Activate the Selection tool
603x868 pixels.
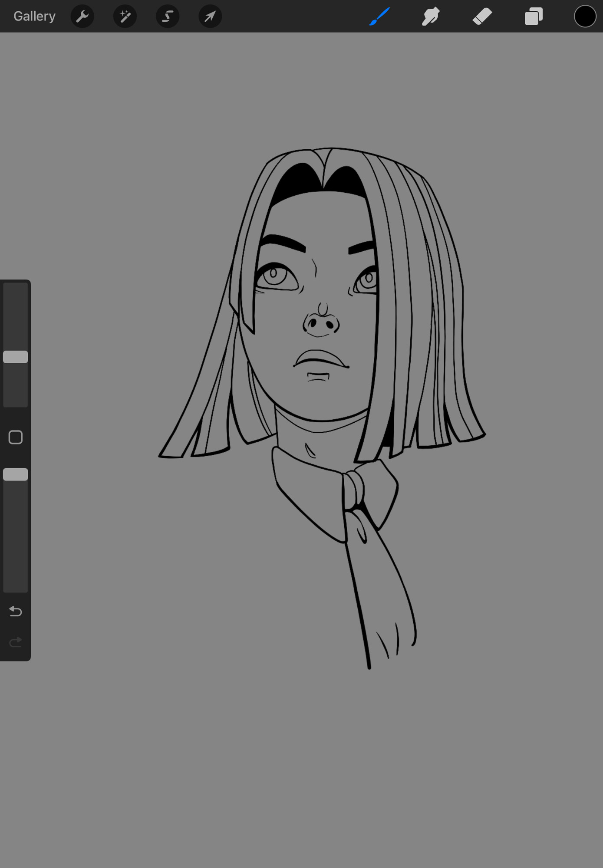168,16
